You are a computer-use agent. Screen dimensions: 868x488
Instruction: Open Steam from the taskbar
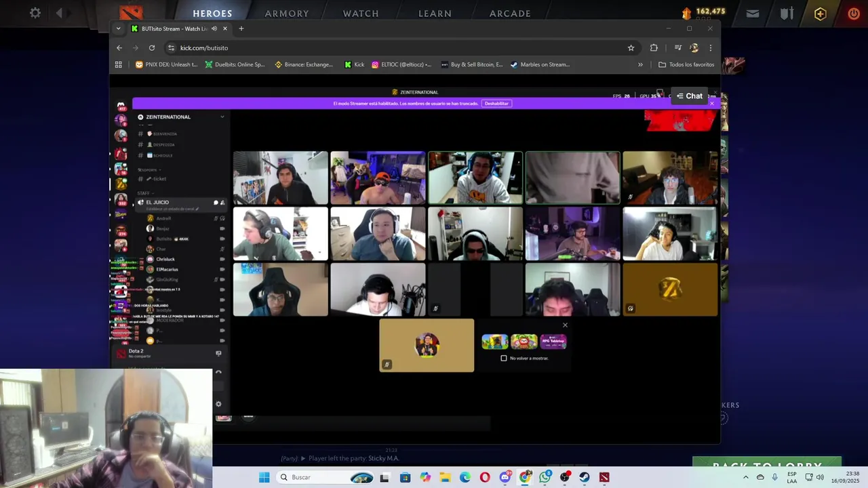(584, 477)
